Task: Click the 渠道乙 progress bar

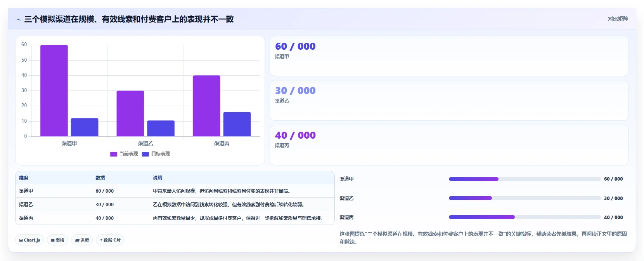Action: (525, 198)
